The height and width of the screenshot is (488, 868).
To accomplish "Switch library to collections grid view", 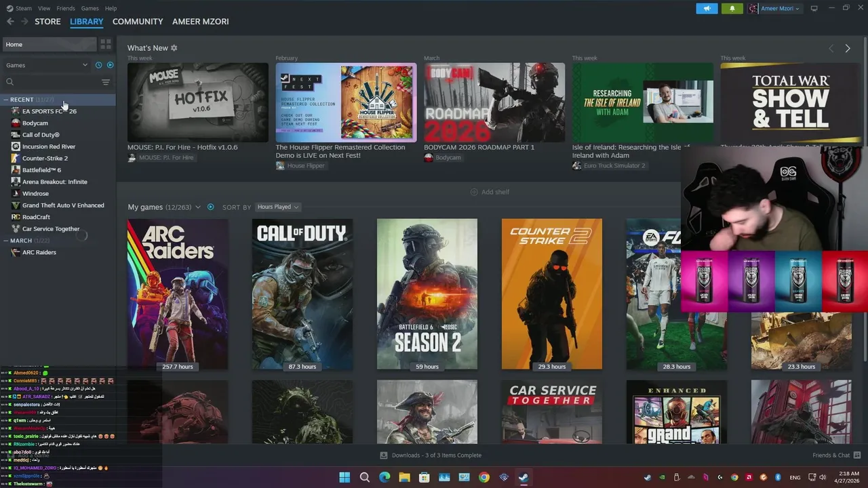I will pos(106,44).
